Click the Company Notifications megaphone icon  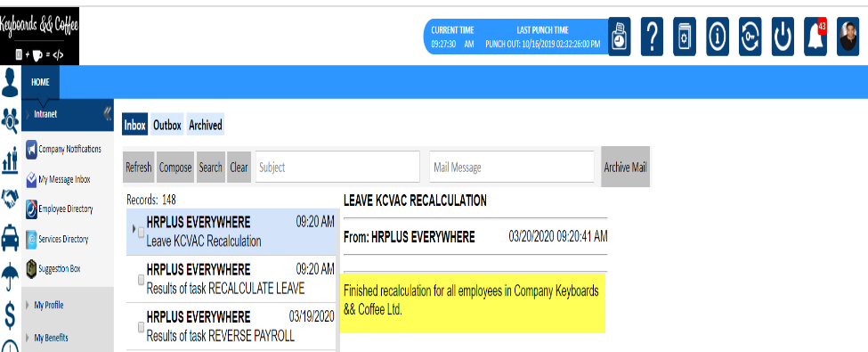(31, 149)
